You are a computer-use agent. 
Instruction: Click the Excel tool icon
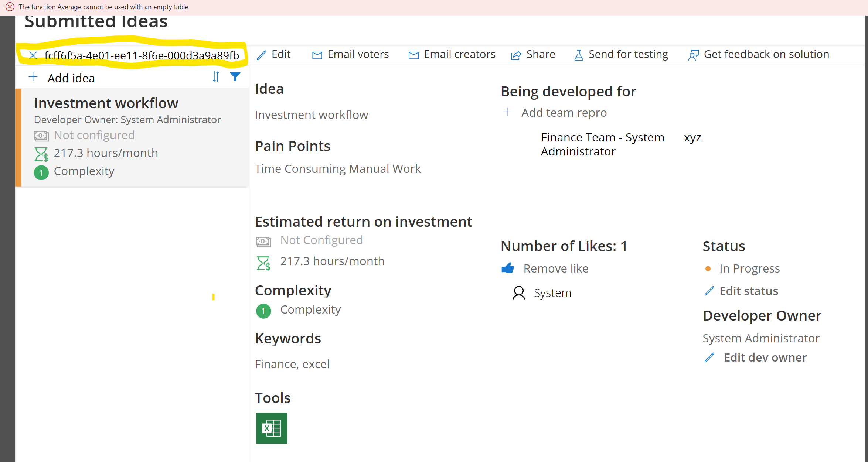[271, 428]
